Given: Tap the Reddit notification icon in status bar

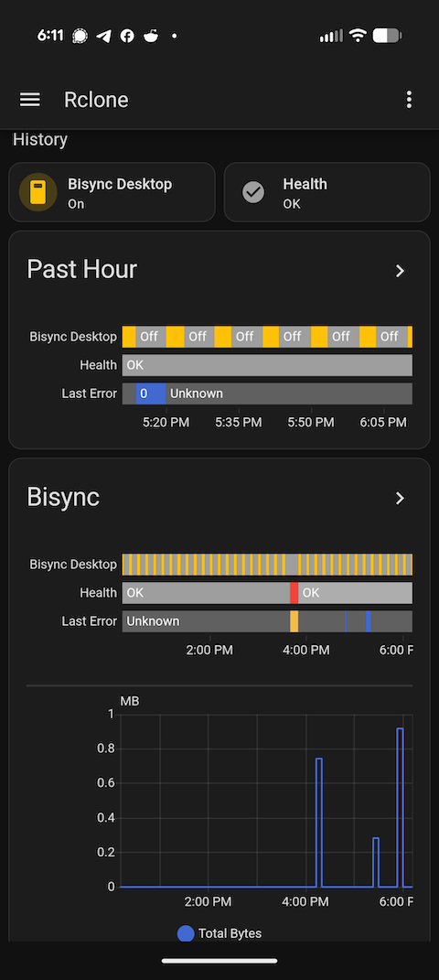Looking at the screenshot, I should pyautogui.click(x=151, y=37).
